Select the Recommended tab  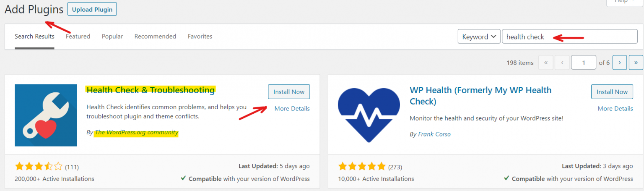click(x=155, y=37)
